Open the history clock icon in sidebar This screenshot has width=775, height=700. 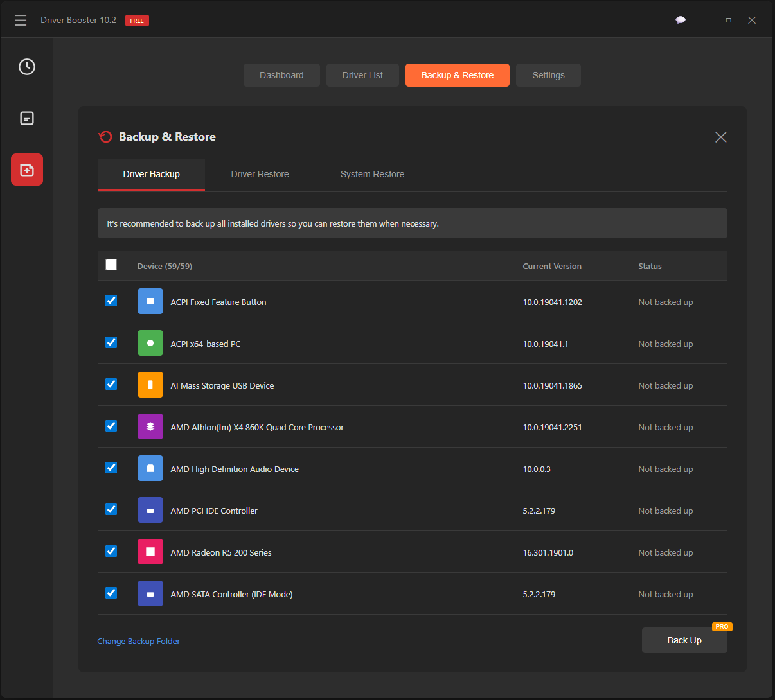(x=26, y=66)
